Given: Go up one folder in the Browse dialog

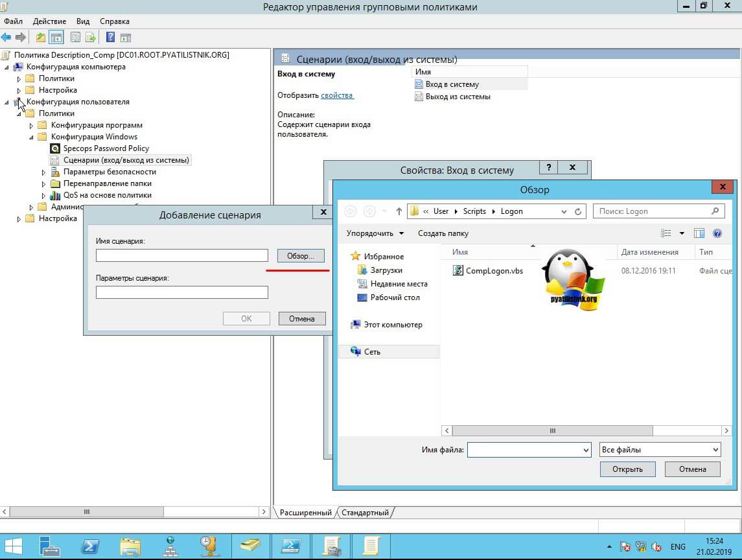Looking at the screenshot, I should pyautogui.click(x=399, y=211).
